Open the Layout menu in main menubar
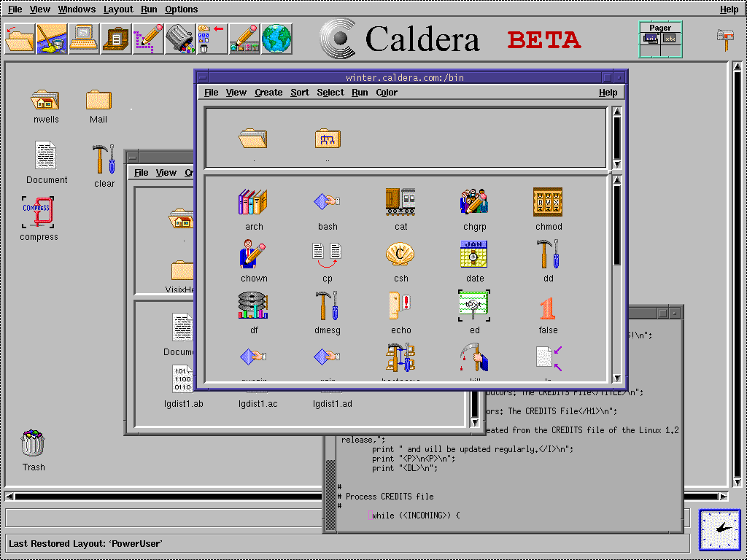The width and height of the screenshot is (747, 560). coord(117,9)
